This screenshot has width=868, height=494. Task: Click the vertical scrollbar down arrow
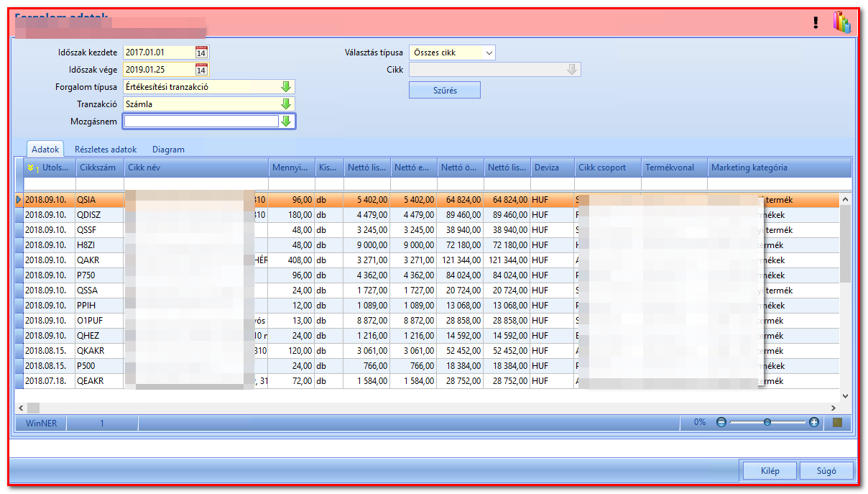click(x=845, y=396)
